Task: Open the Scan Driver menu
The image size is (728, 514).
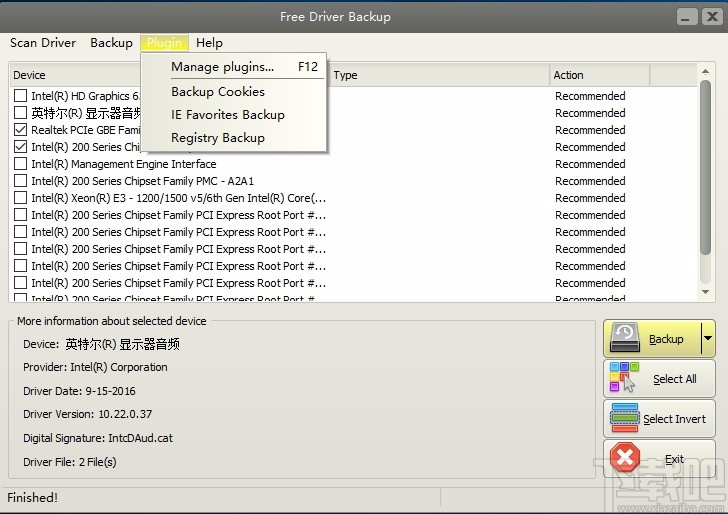Action: point(43,43)
